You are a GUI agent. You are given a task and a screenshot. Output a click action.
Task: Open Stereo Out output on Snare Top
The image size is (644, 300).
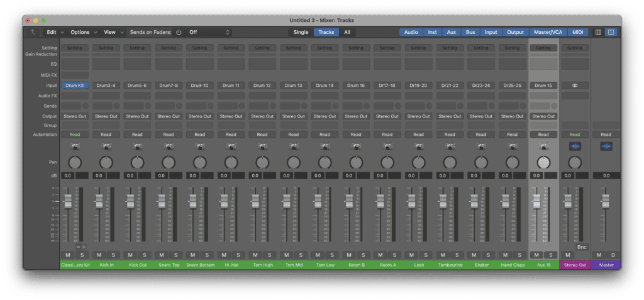(x=169, y=116)
